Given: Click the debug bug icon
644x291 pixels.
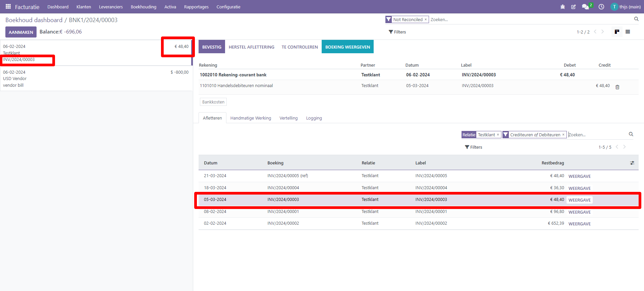Looking at the screenshot, I should coord(562,7).
